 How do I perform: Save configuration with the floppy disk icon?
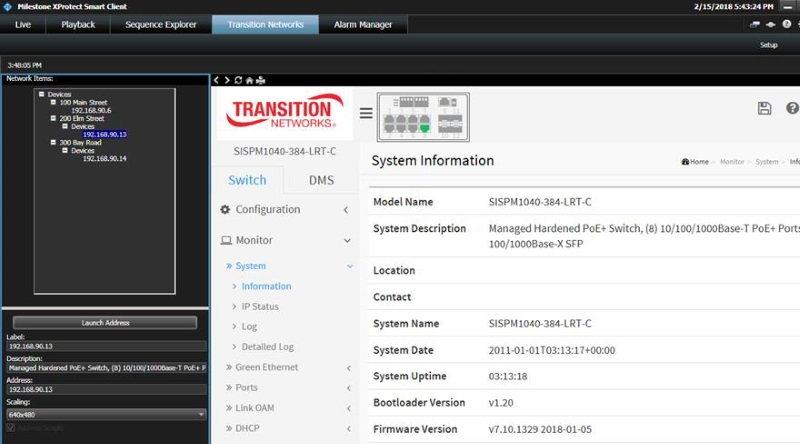click(x=764, y=108)
